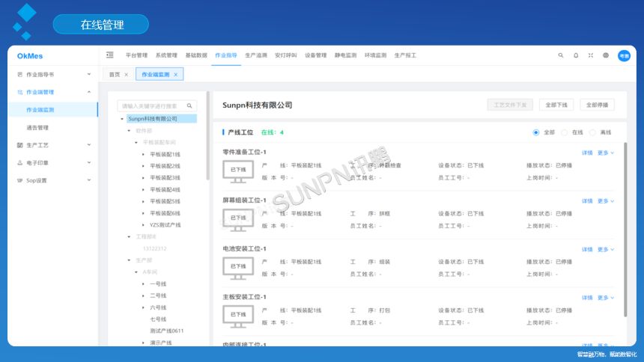The width and height of the screenshot is (644, 362).
Task: Select 通告管理 in the sidebar
Action: (37, 128)
